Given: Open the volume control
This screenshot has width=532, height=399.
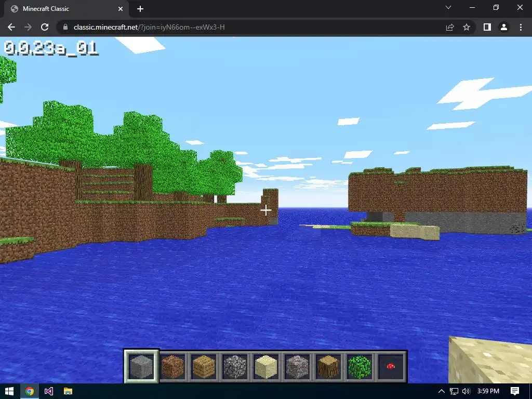Looking at the screenshot, I should coord(466,391).
